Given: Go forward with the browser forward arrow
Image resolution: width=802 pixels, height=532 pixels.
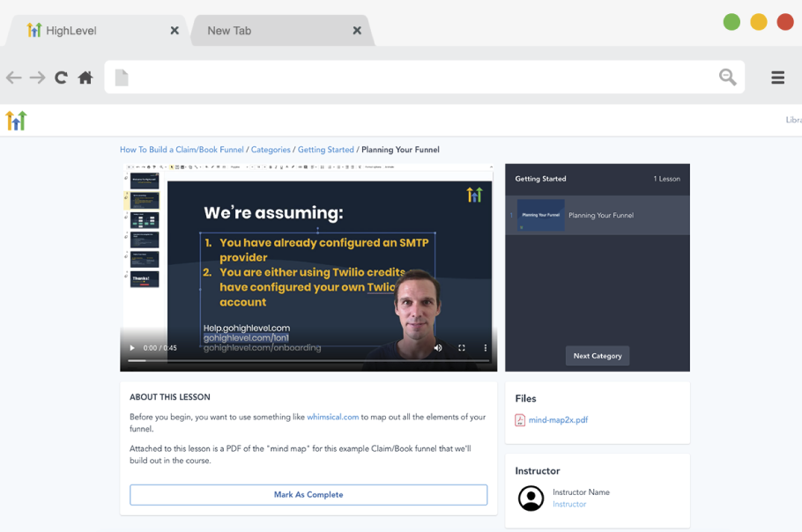Looking at the screenshot, I should point(37,78).
